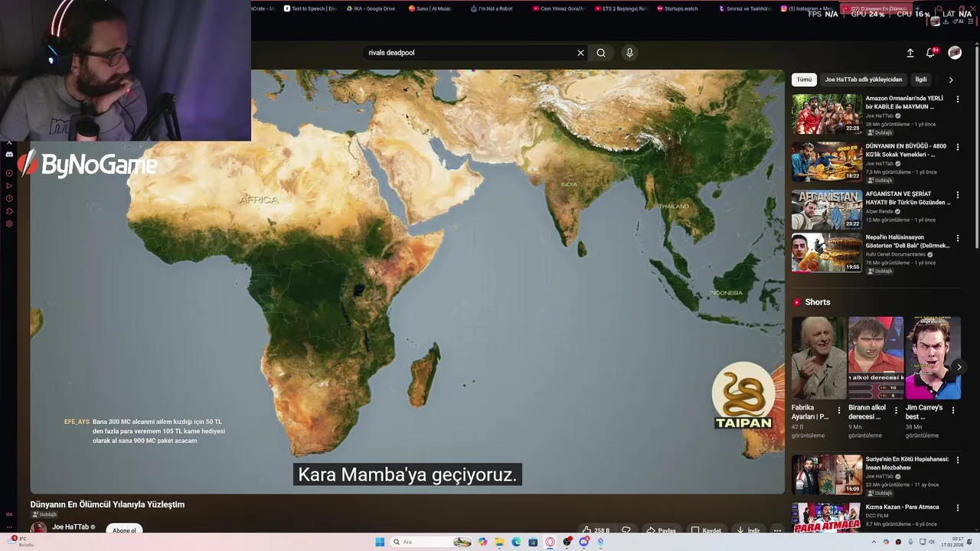Open the Joe HaTTab channel avatar
The width and height of the screenshot is (980, 551).
pyautogui.click(x=38, y=529)
